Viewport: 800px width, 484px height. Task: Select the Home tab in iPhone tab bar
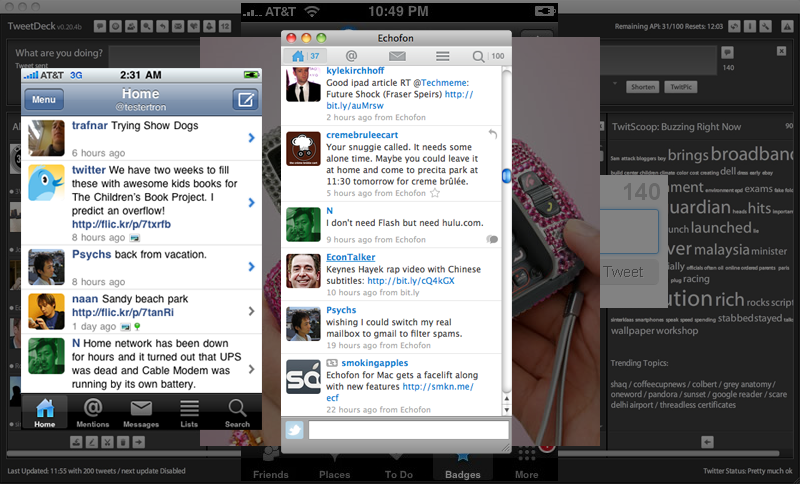[45, 412]
